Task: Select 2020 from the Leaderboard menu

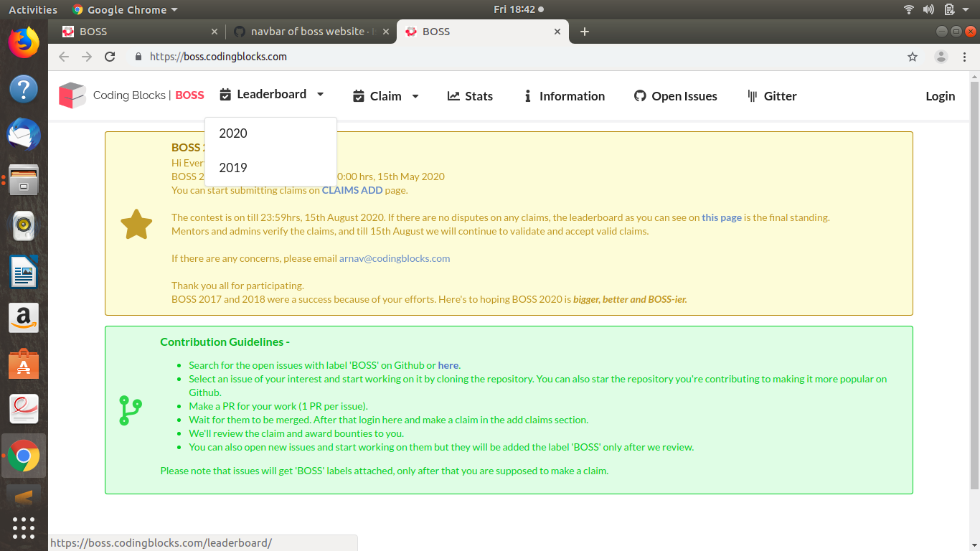Action: [232, 133]
